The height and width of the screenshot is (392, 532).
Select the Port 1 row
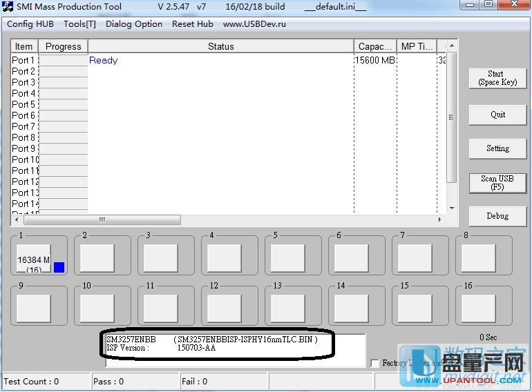(x=229, y=60)
